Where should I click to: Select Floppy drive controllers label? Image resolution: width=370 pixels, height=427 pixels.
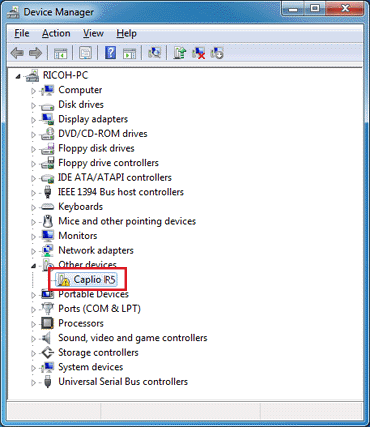pyautogui.click(x=108, y=163)
